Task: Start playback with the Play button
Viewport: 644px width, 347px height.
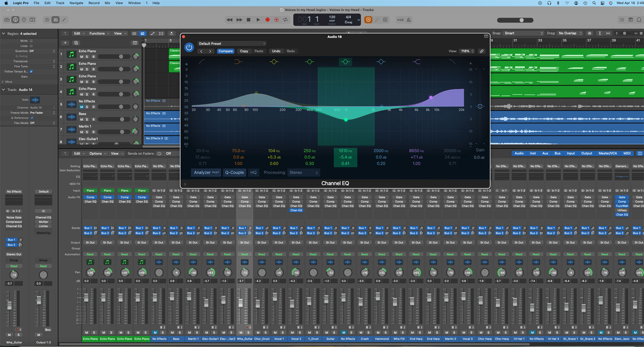Action: pyautogui.click(x=258, y=20)
